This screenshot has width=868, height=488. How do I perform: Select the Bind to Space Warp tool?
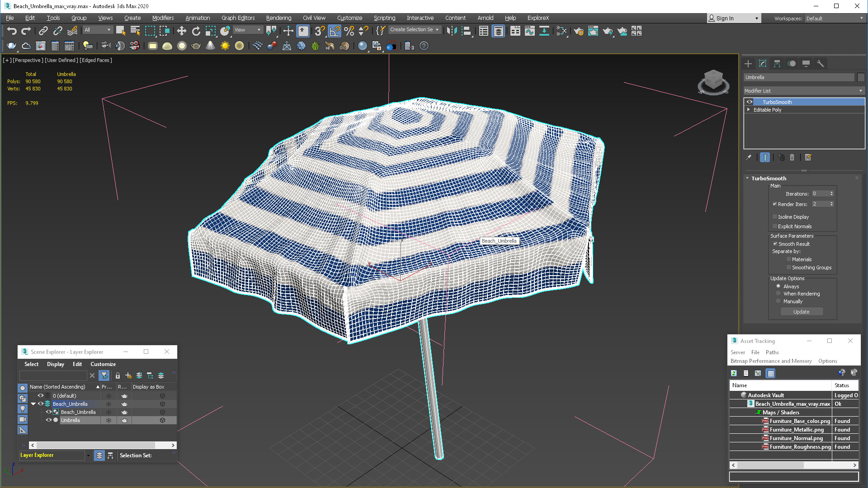pos(72,31)
